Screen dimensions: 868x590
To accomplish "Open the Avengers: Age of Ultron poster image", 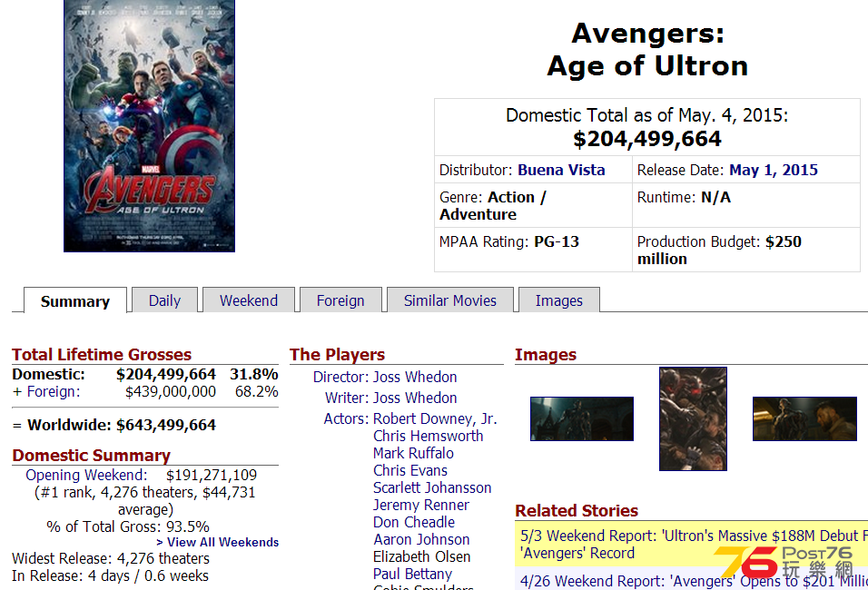I will pos(150,125).
